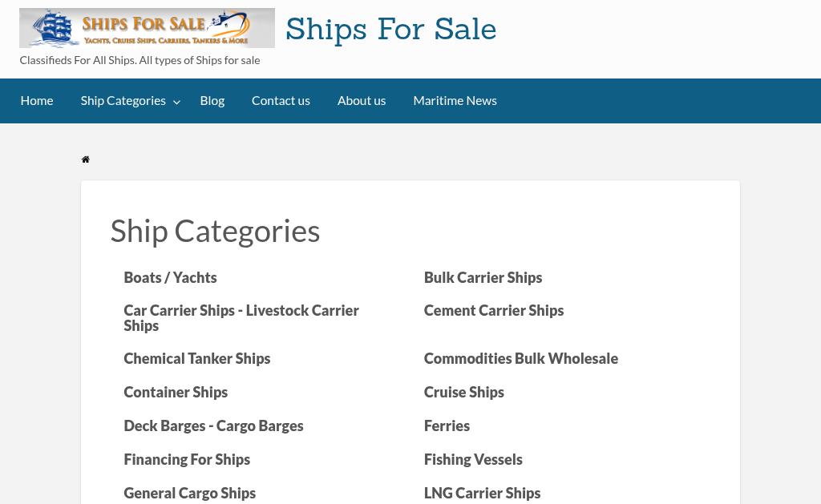Open Cruise Ships category
This screenshot has height=504, width=821.
click(464, 392)
